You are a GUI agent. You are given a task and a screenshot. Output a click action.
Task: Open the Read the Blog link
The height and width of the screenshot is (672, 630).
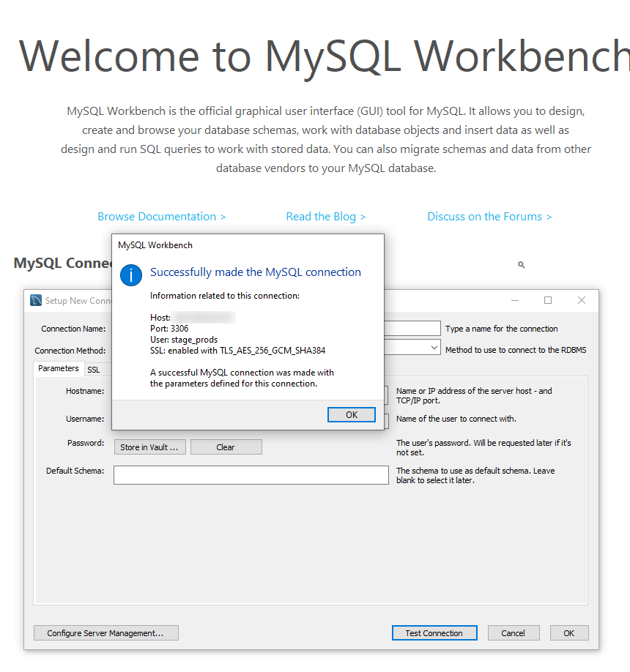coord(326,217)
